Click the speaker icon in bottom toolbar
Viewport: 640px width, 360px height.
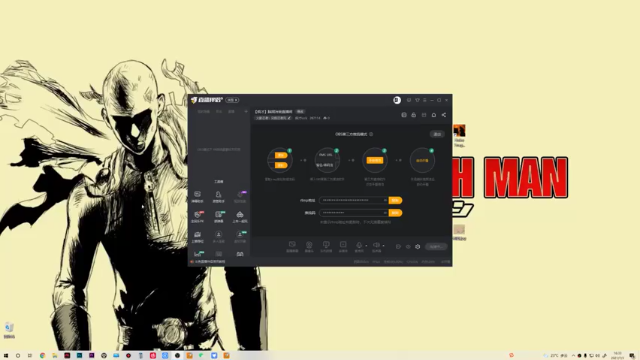point(376,245)
